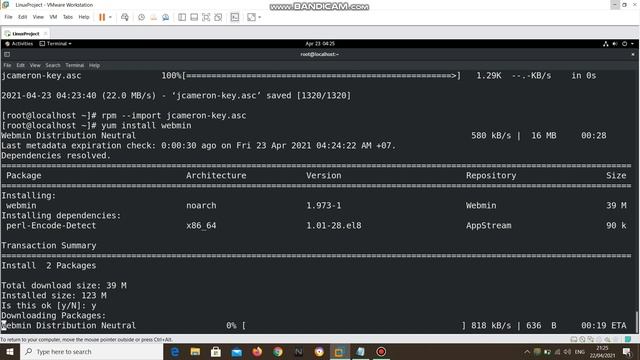Click the 'perl-Encode-Detect' package name
The image size is (640, 360).
51,226
